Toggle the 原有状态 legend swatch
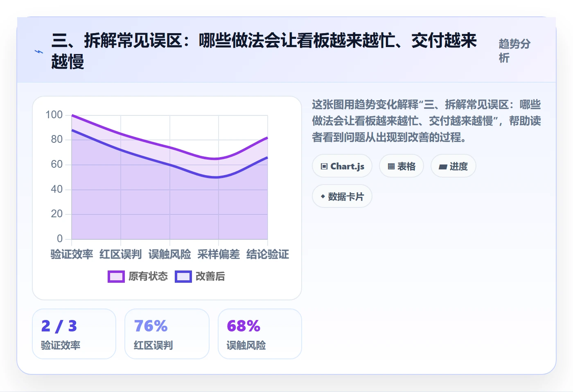This screenshot has height=392, width=573. [116, 277]
